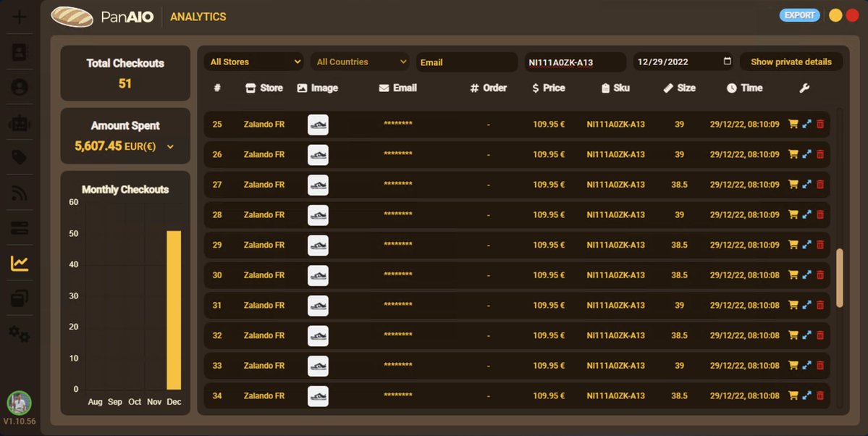The width and height of the screenshot is (868, 436).
Task: Delete row 26 with trash icon
Action: pyautogui.click(x=820, y=154)
